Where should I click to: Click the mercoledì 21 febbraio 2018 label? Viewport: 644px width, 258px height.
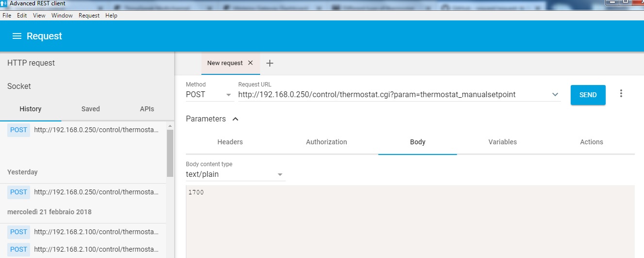click(x=49, y=212)
